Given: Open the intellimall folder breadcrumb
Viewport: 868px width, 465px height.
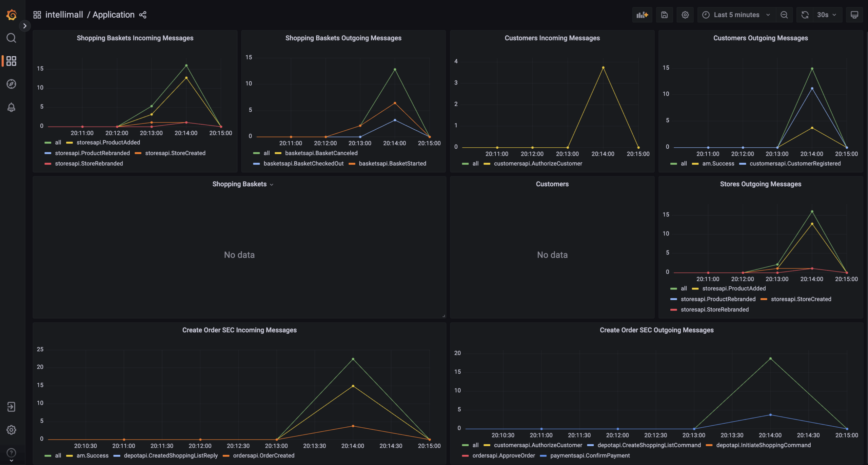Looking at the screenshot, I should 64,15.
